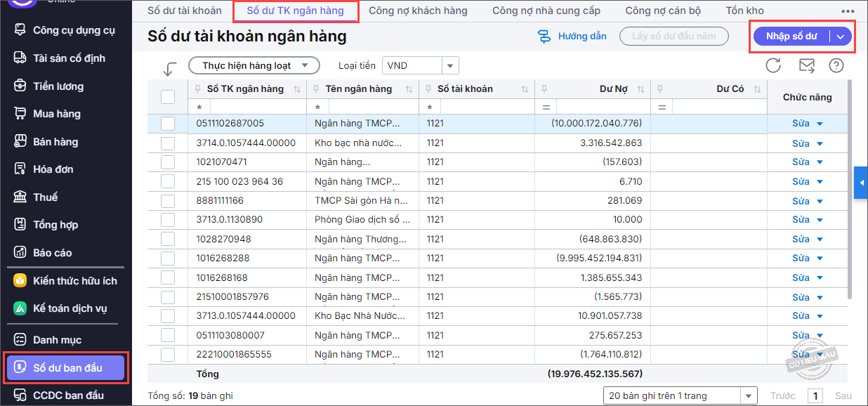The width and height of the screenshot is (868, 406).
Task: Open Hóa đơn module in sidebar
Action: 53,169
